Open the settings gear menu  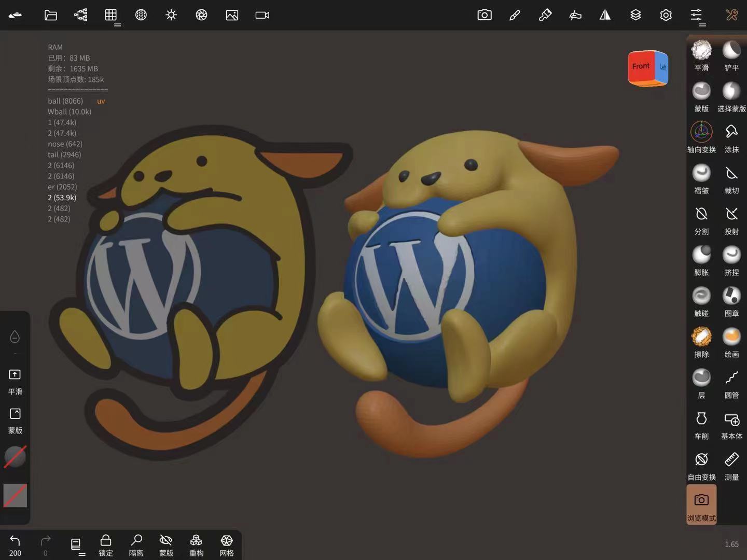pos(666,15)
